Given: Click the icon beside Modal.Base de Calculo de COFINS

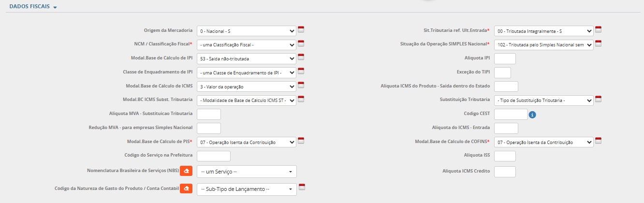Looking at the screenshot, I should (x=598, y=141).
